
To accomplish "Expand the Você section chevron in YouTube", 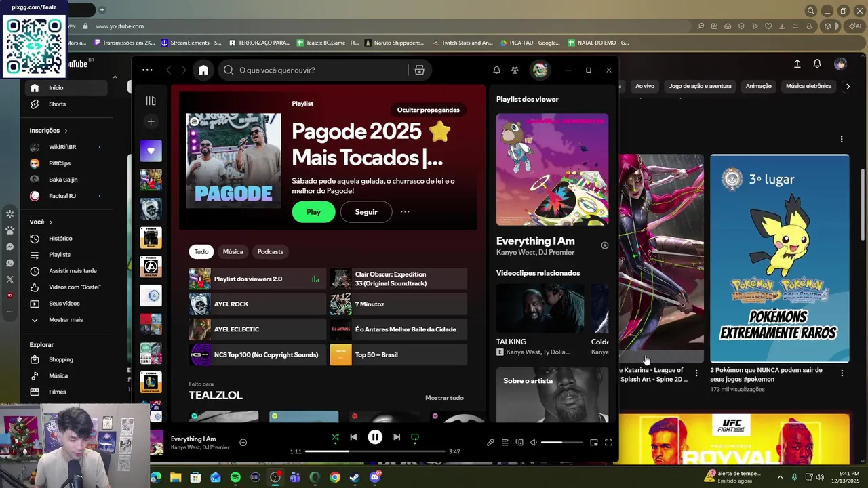I will click(x=50, y=222).
